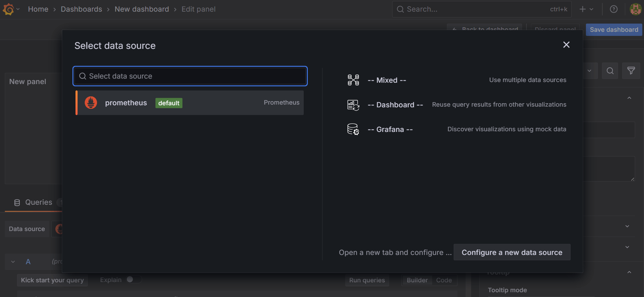Click the Prometheus flame logo icon
This screenshot has width=644, height=297.
pyautogui.click(x=91, y=103)
